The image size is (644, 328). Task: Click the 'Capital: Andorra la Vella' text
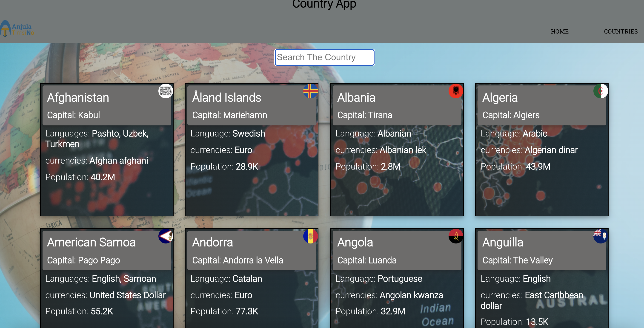pos(238,260)
